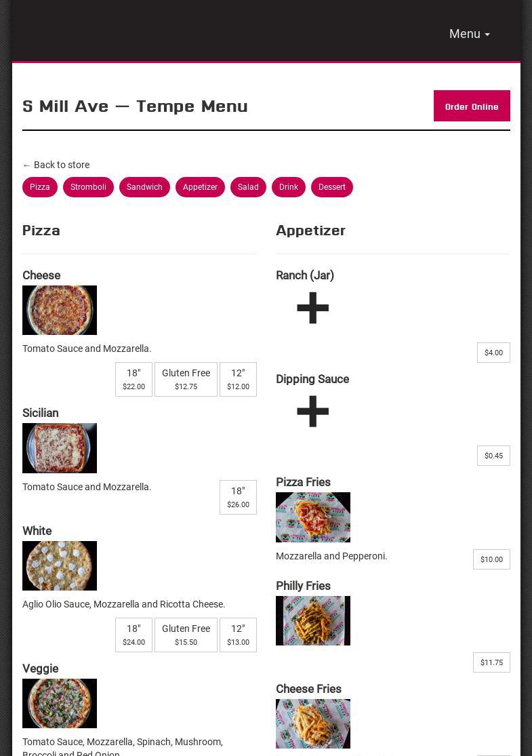Click the $4.00 Ranch Jar price
Viewport: 532px width, 756px height.
coord(493,353)
